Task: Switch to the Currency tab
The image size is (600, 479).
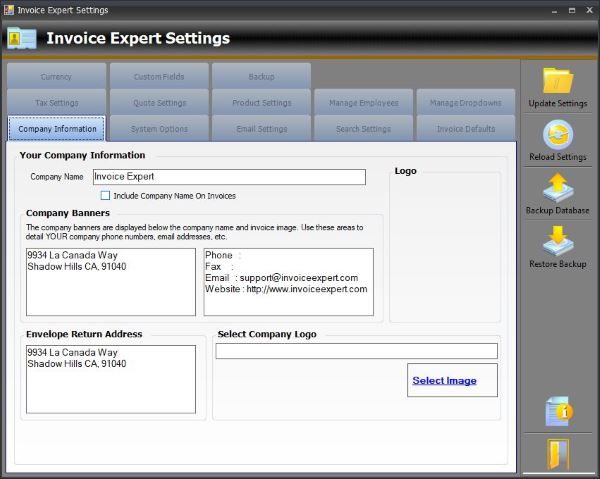Action: (56, 77)
